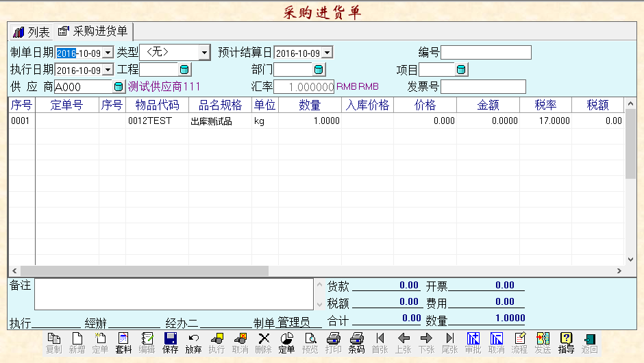644x363 pixels.
Task: Open the 指导 (guide) help icon
Action: pyautogui.click(x=566, y=343)
